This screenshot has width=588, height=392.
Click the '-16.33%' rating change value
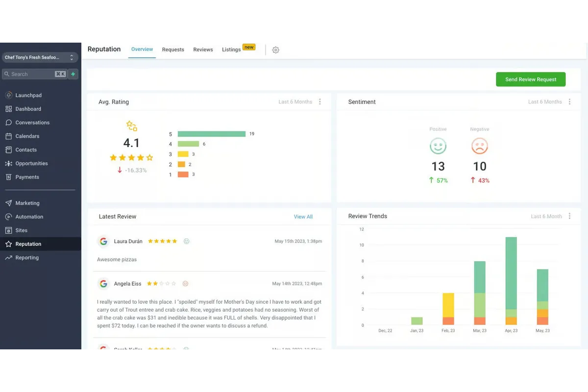pyautogui.click(x=136, y=170)
